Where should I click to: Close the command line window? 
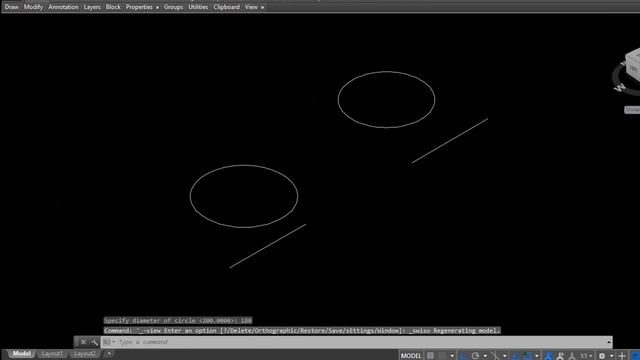pos(83,342)
